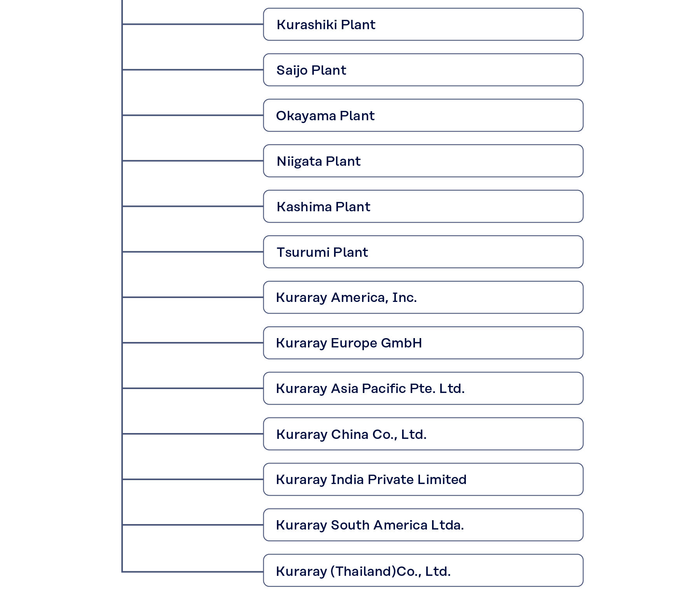Click the connector line to Okayama Plant

click(193, 115)
